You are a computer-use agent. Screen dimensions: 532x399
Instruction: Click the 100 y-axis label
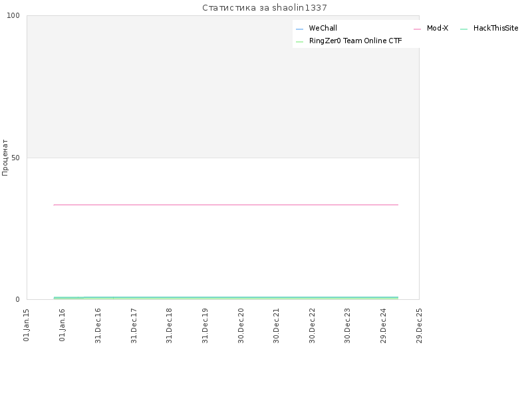click(x=13, y=15)
